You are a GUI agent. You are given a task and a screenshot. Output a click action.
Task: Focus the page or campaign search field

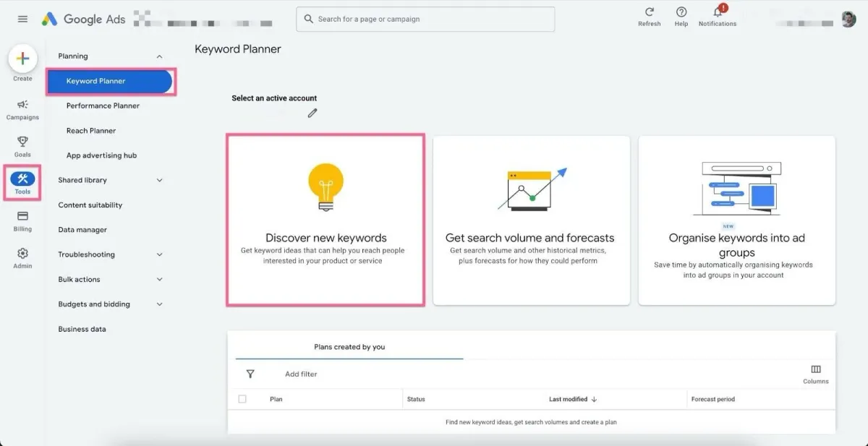pyautogui.click(x=425, y=20)
